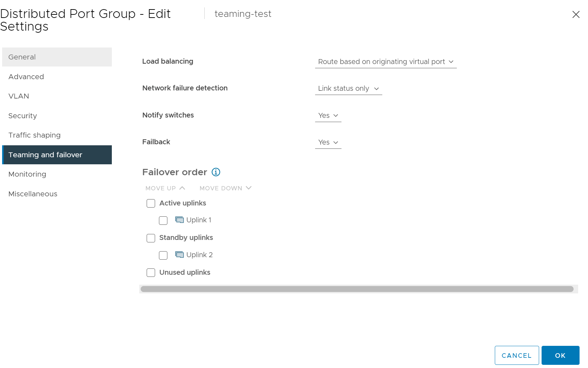Click the MOVE UP button
The height and width of the screenshot is (368, 588).
coord(165,188)
